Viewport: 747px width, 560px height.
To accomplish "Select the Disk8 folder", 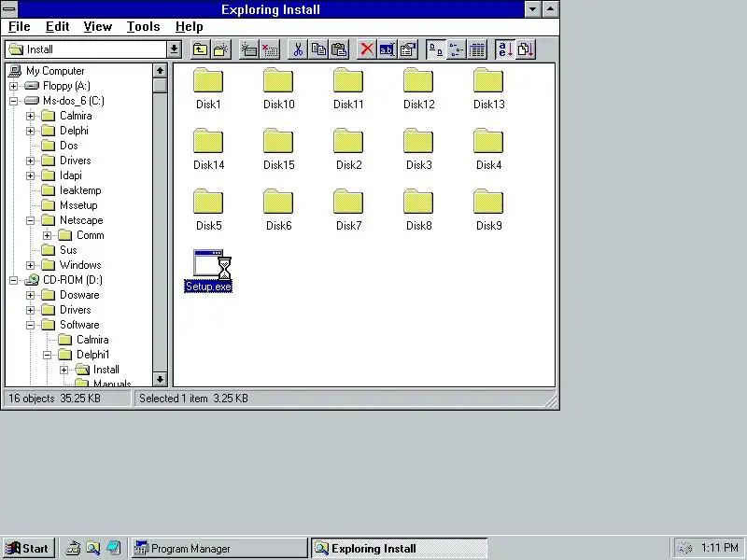I will tap(418, 210).
